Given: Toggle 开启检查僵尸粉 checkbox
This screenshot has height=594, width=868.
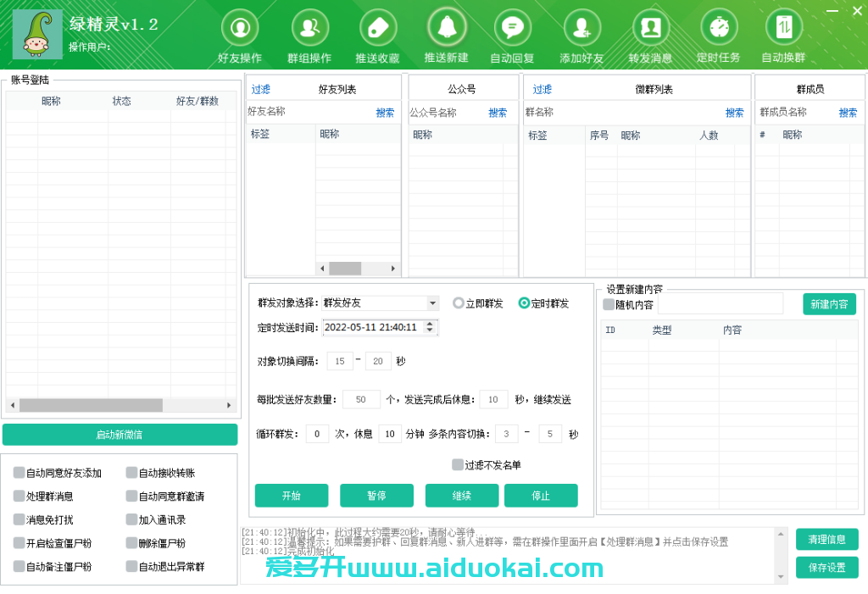Looking at the screenshot, I should click(19, 542).
